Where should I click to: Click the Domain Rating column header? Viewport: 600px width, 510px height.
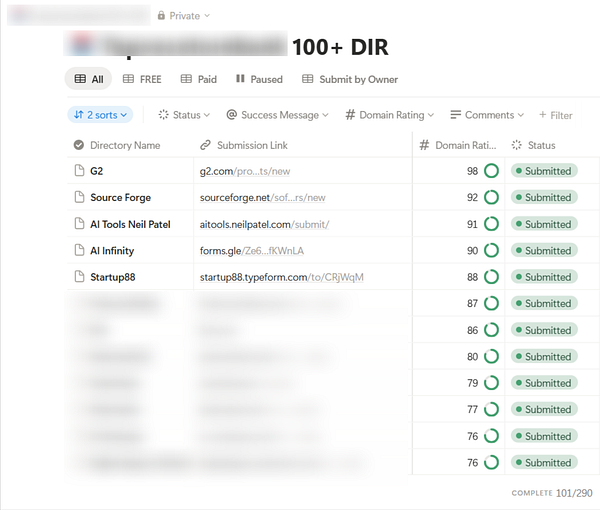click(x=458, y=145)
